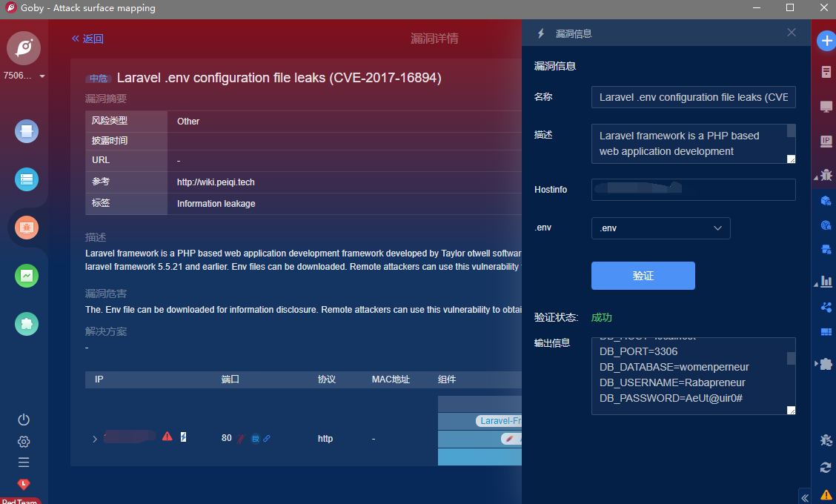
Task: Click the link icon next to port 80
Action: pos(267,438)
